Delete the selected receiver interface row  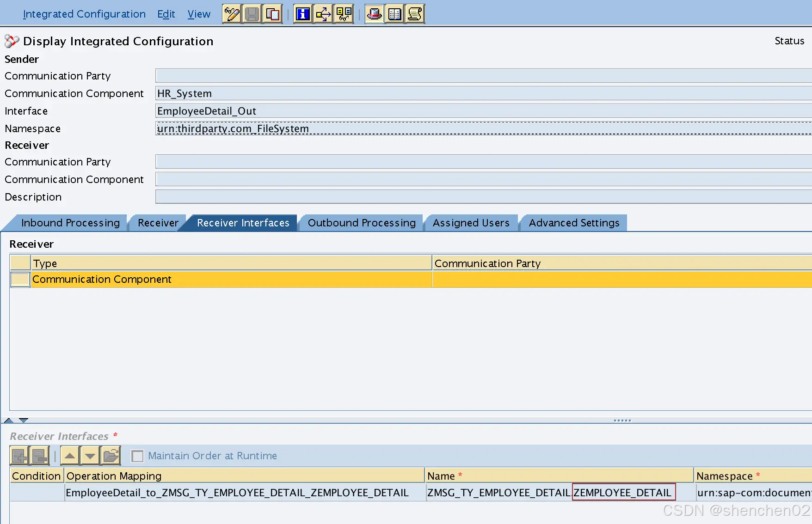coord(39,456)
